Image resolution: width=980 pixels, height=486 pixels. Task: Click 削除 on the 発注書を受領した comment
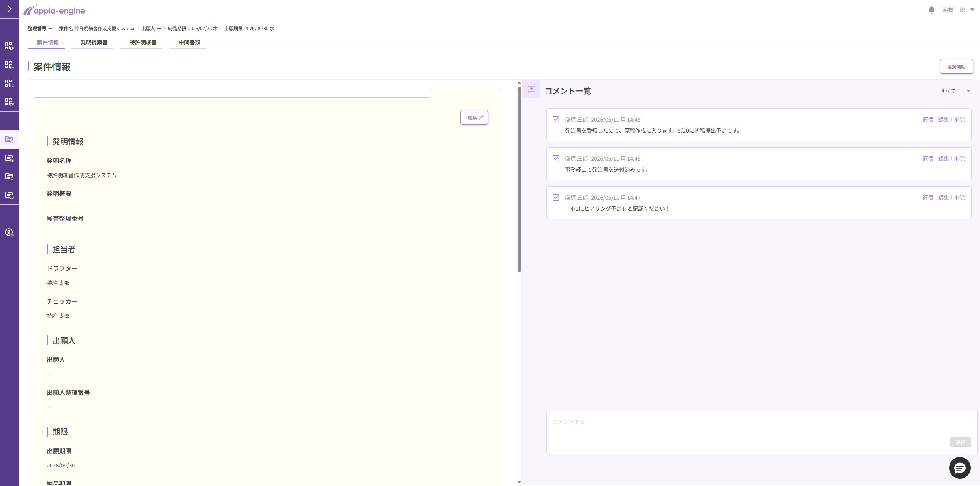[x=959, y=120]
